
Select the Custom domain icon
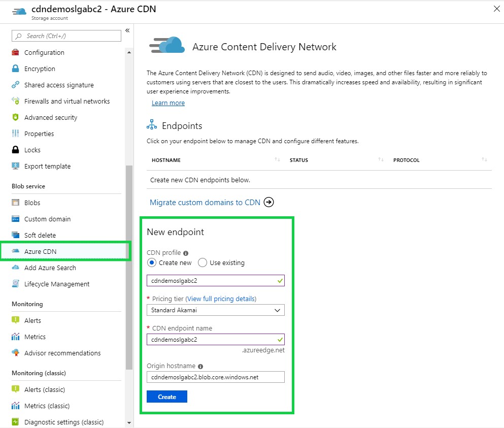click(17, 219)
